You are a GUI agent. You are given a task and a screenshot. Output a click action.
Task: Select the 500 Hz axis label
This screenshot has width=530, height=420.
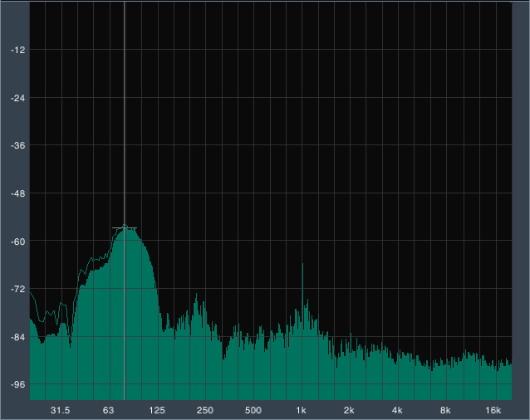tap(253, 410)
